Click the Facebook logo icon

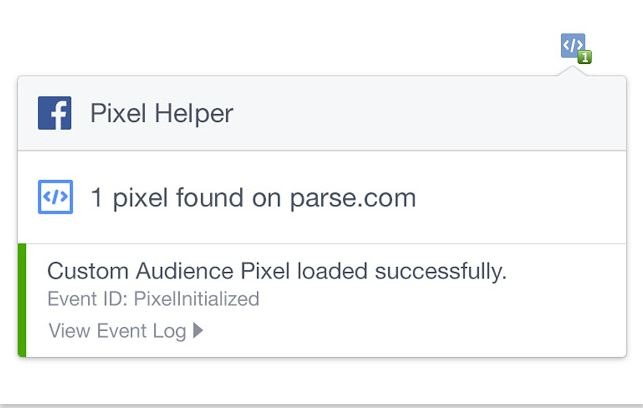click(55, 113)
